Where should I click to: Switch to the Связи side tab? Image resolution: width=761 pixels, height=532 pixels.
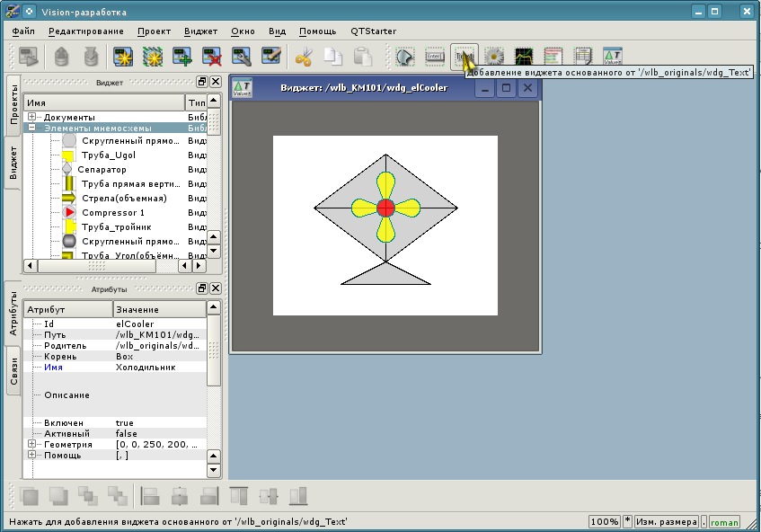13,373
